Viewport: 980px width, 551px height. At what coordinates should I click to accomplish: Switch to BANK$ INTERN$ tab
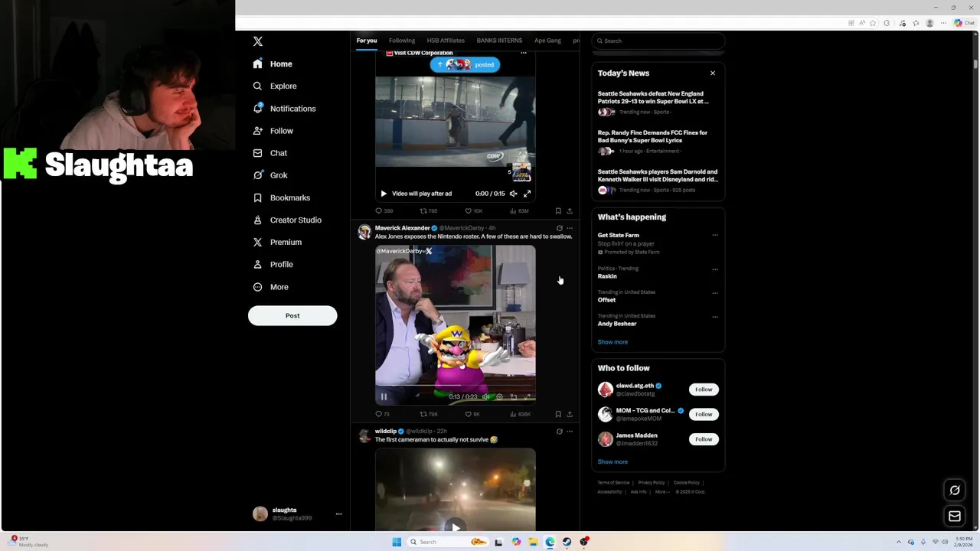[499, 41]
